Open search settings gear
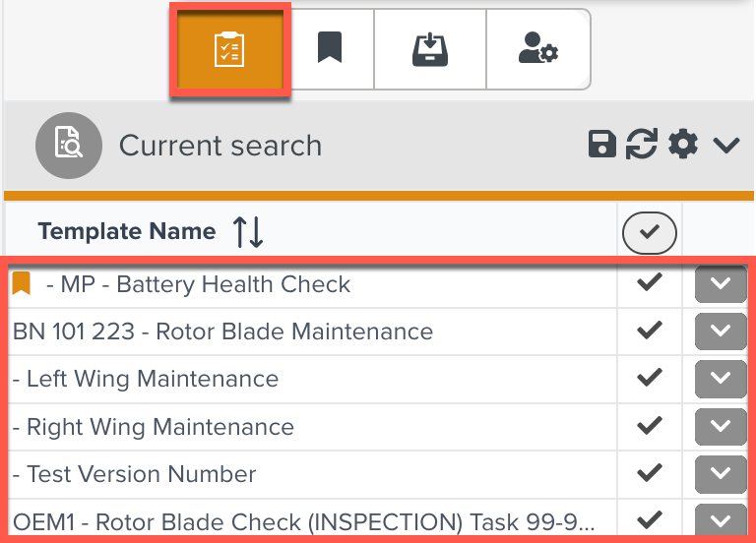 [682, 146]
